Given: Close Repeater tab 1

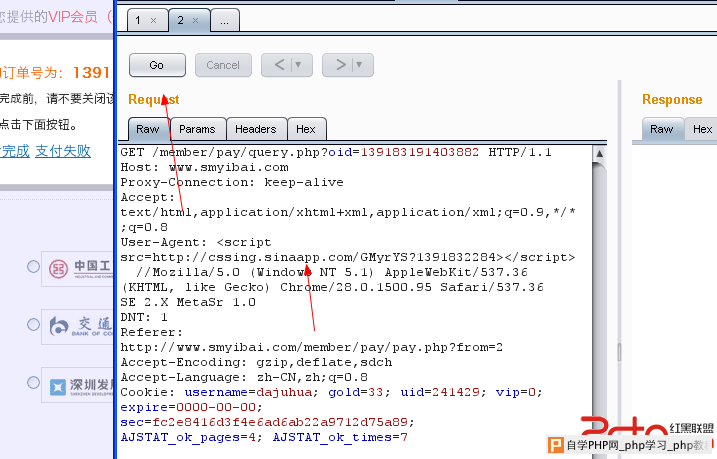Looking at the screenshot, I should pyautogui.click(x=154, y=21).
